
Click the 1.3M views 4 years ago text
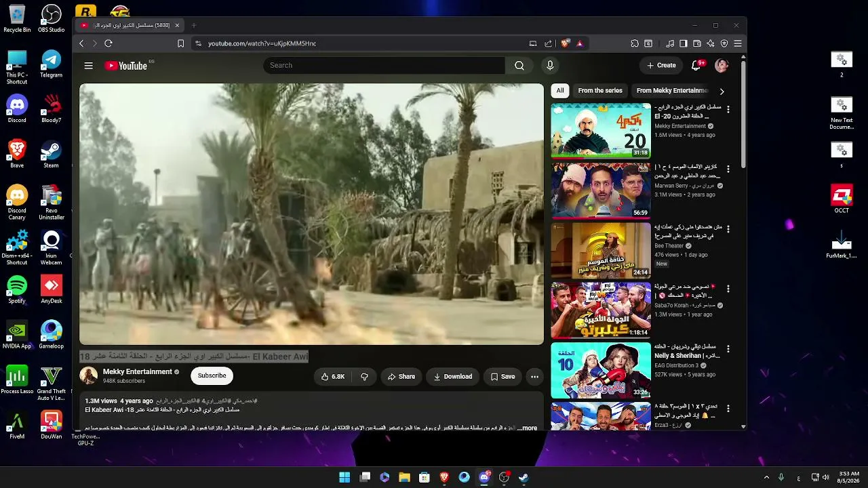pos(119,401)
